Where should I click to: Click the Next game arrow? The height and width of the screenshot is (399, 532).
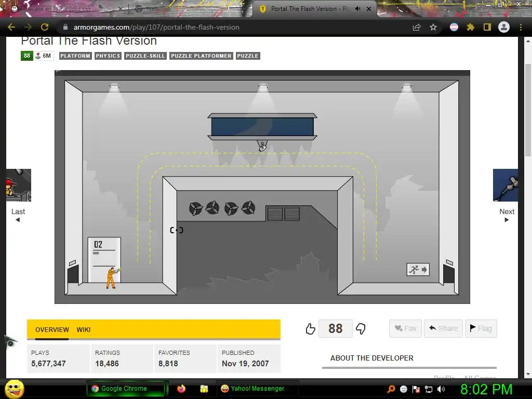point(507,220)
